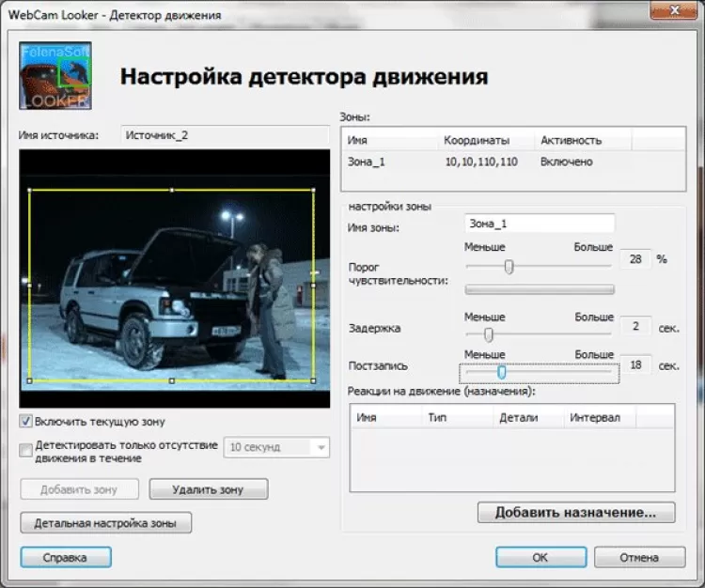Click the top-right zone resize handle
Screen dimensions: 705x588
[313, 191]
